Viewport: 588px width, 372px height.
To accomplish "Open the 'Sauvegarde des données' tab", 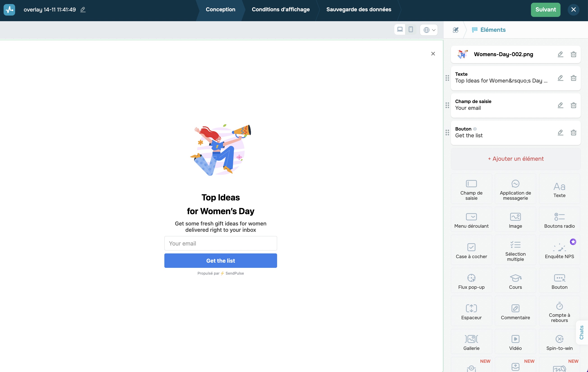I will point(359,9).
